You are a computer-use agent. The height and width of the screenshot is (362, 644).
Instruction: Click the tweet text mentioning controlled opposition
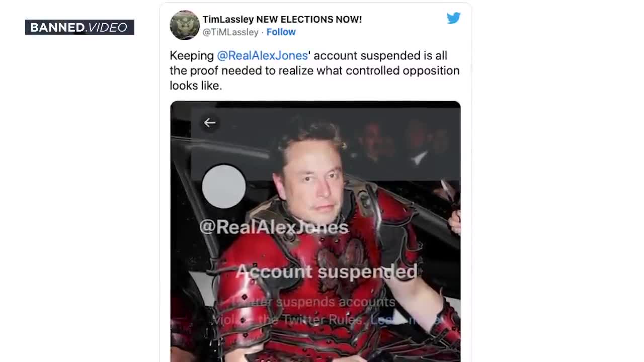314,70
